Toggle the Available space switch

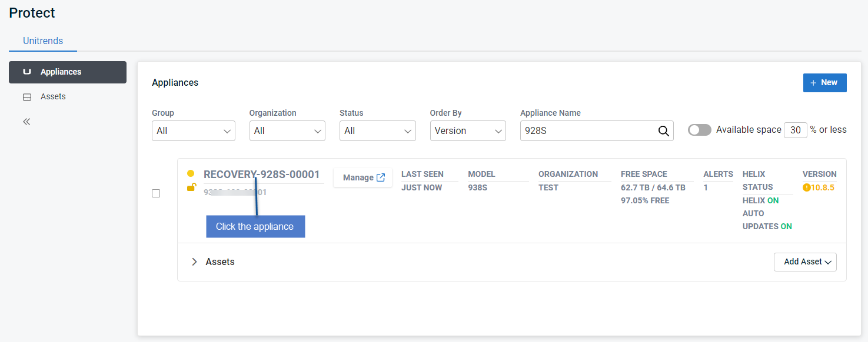[x=700, y=130]
